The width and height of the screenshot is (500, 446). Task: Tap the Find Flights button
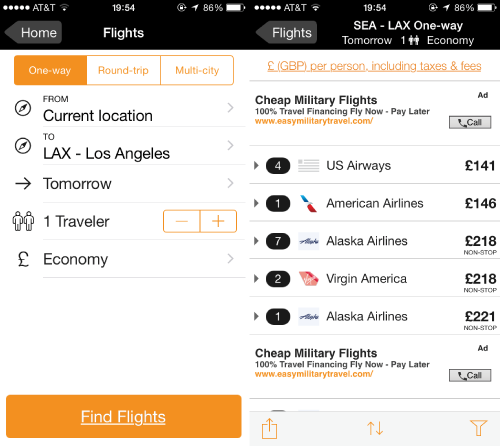tap(124, 416)
